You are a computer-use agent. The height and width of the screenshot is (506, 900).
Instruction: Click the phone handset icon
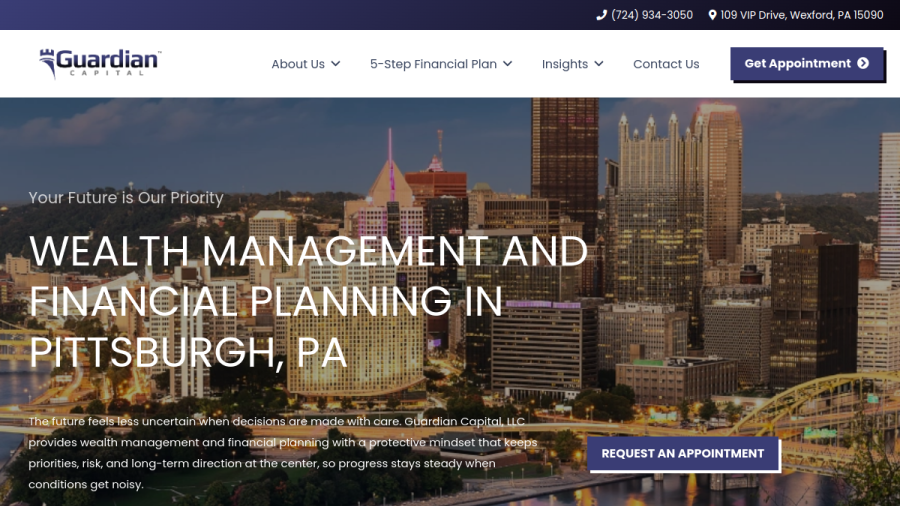coord(601,15)
